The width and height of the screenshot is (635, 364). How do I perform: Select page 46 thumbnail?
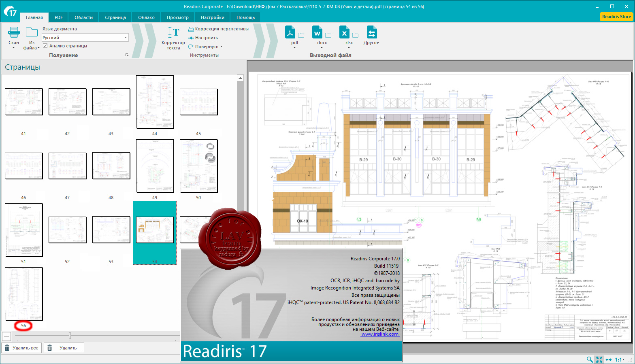click(x=23, y=166)
